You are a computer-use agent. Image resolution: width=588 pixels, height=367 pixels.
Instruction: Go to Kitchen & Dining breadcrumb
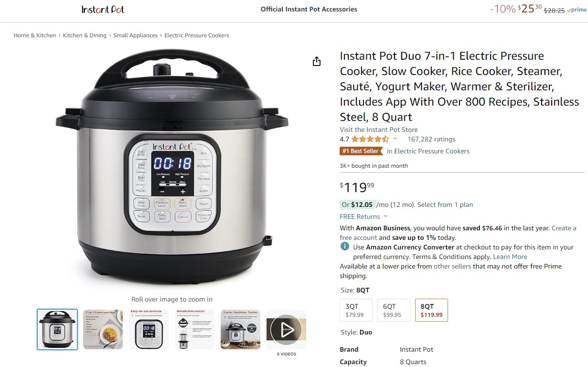85,35
